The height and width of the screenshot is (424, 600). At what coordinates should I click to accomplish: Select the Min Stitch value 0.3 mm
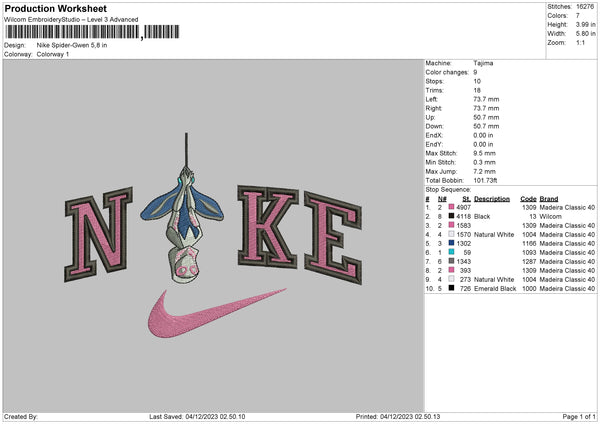(484, 162)
